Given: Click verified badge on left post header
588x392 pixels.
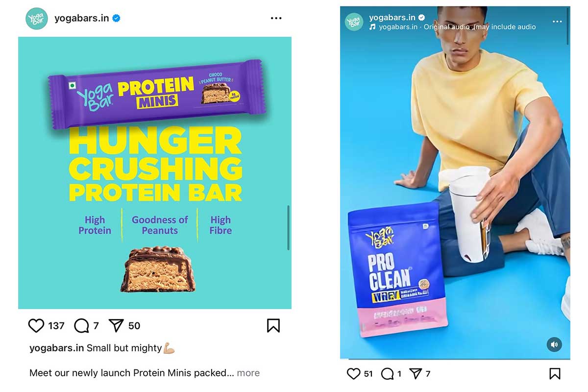Looking at the screenshot, I should (117, 19).
